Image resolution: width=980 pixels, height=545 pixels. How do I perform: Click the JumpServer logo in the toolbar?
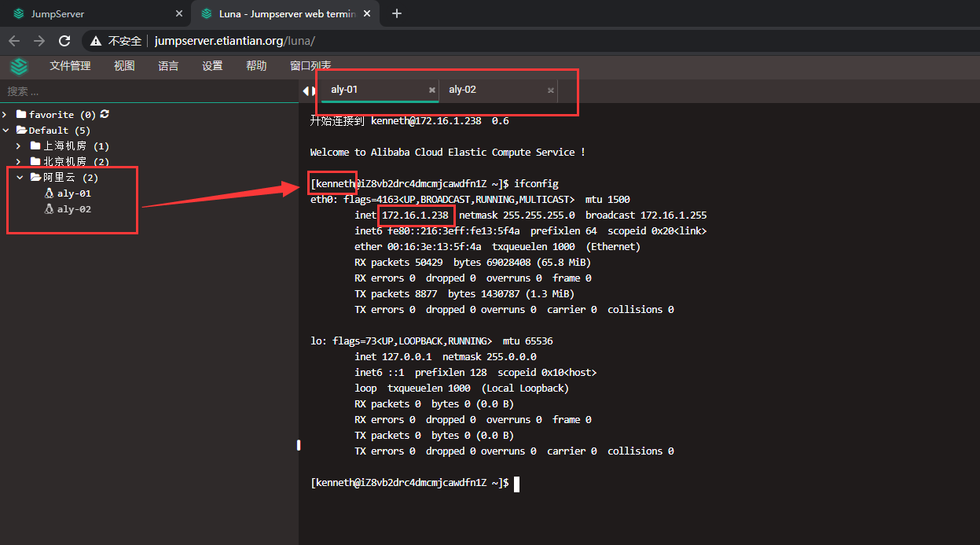(x=19, y=66)
